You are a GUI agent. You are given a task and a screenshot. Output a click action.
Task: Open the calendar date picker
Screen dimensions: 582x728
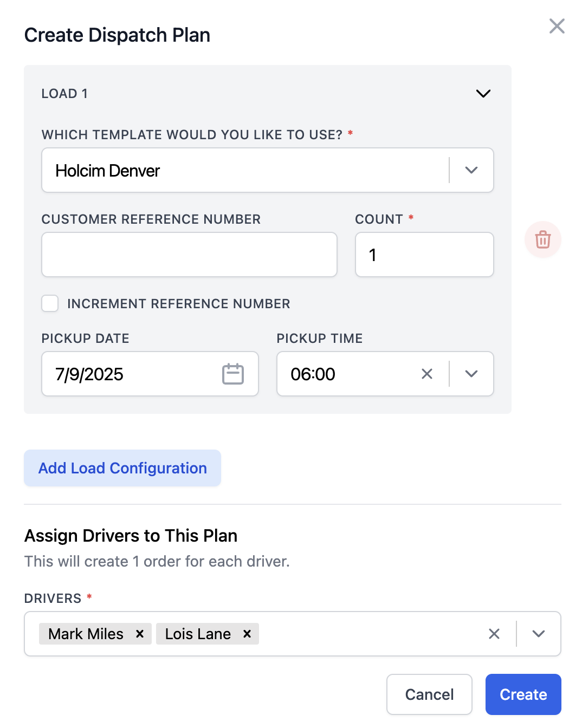233,374
